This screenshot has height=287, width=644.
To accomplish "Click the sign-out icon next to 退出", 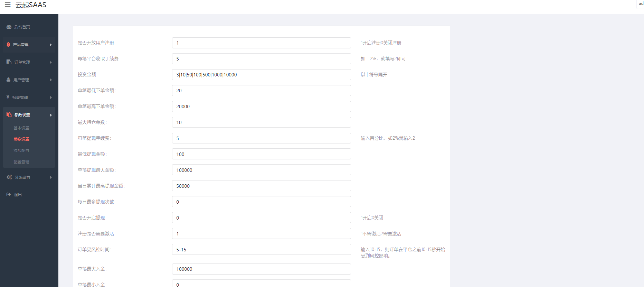I will (x=9, y=195).
